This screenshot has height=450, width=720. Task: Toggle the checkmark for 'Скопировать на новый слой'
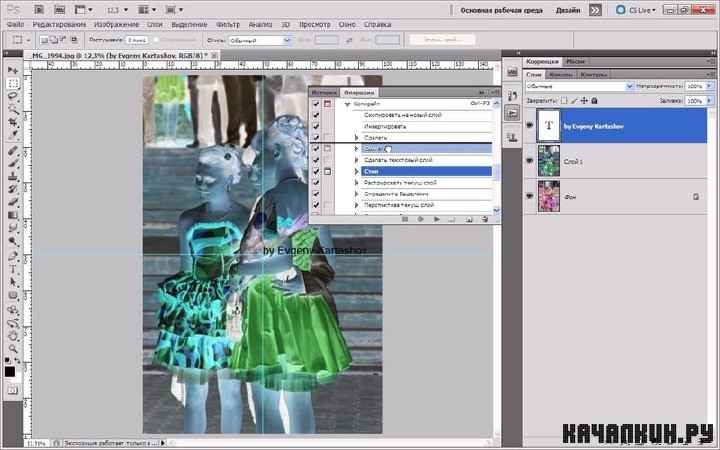pyautogui.click(x=316, y=115)
